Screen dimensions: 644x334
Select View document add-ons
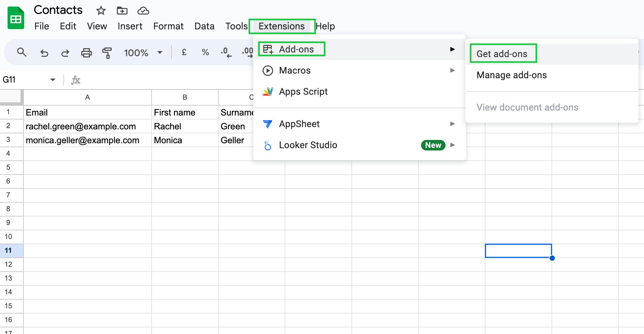[x=552, y=107]
